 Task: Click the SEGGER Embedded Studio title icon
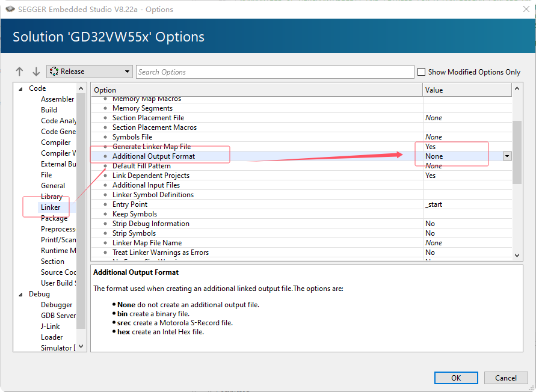pos(10,9)
